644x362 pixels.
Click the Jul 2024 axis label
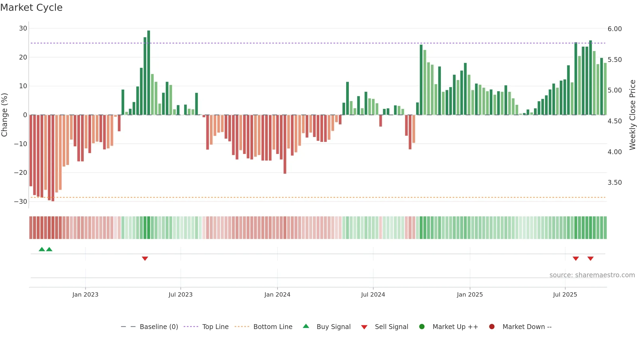coord(373,294)
